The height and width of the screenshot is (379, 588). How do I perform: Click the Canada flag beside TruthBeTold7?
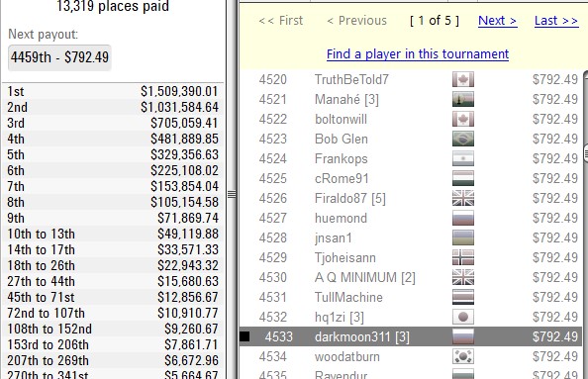(x=463, y=79)
